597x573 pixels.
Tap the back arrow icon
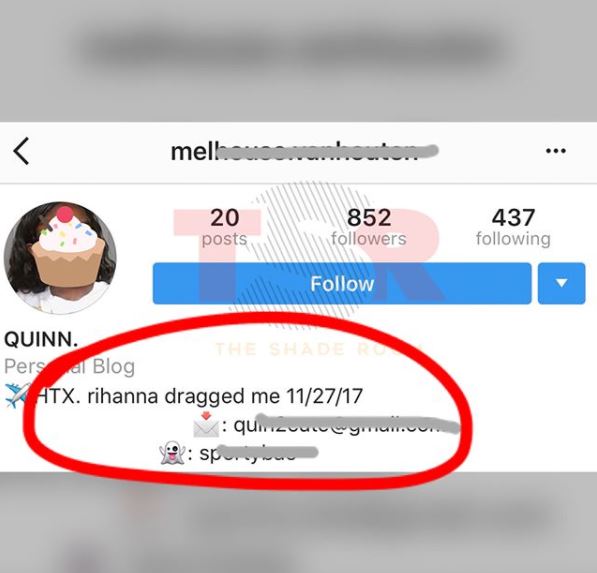21,151
